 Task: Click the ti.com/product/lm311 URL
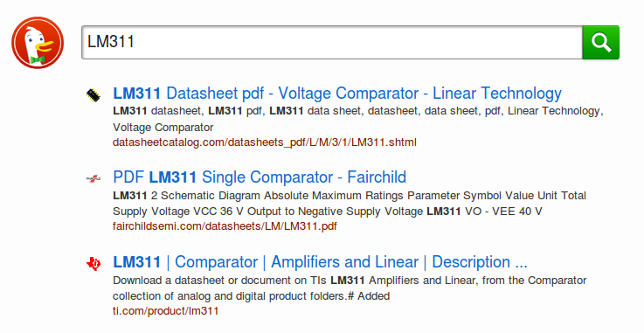pyautogui.click(x=165, y=311)
